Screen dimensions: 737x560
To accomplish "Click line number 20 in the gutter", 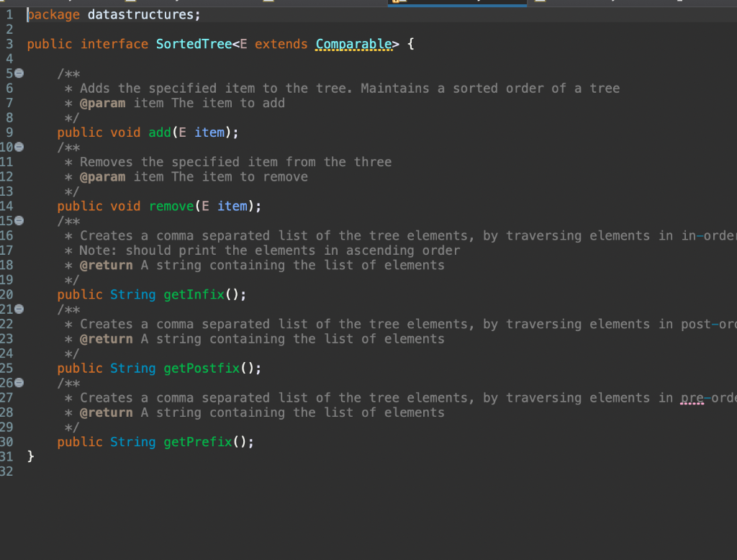I will (x=6, y=295).
